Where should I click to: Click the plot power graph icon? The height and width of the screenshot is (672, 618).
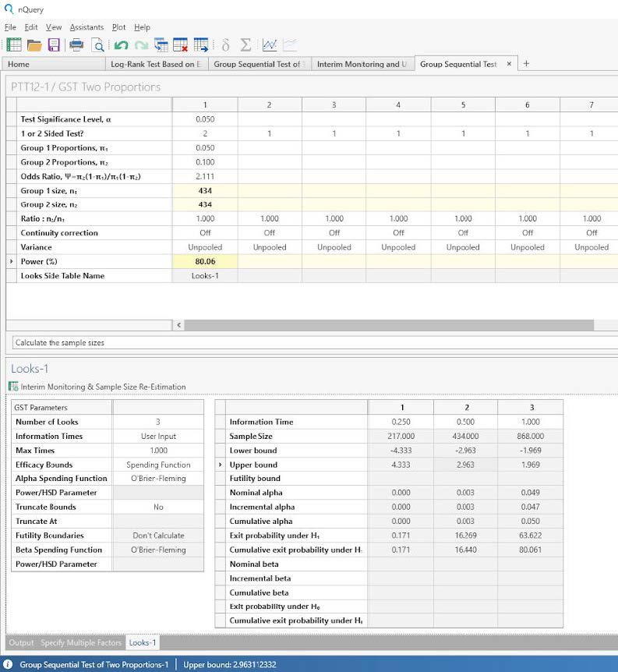270,44
